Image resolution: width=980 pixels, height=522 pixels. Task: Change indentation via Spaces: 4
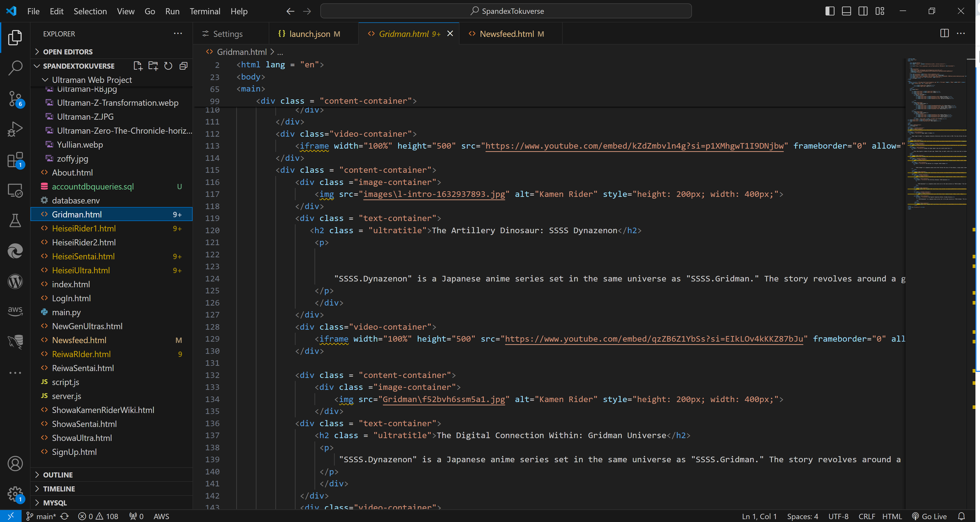coord(802,516)
